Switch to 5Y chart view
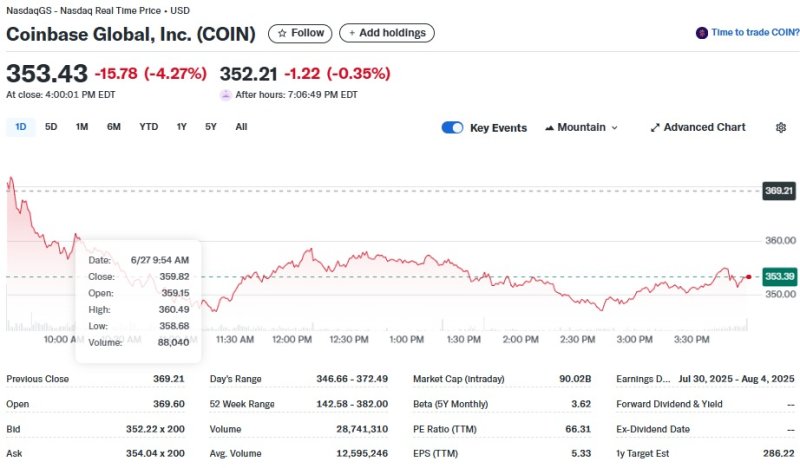This screenshot has height=468, width=800. (211, 127)
